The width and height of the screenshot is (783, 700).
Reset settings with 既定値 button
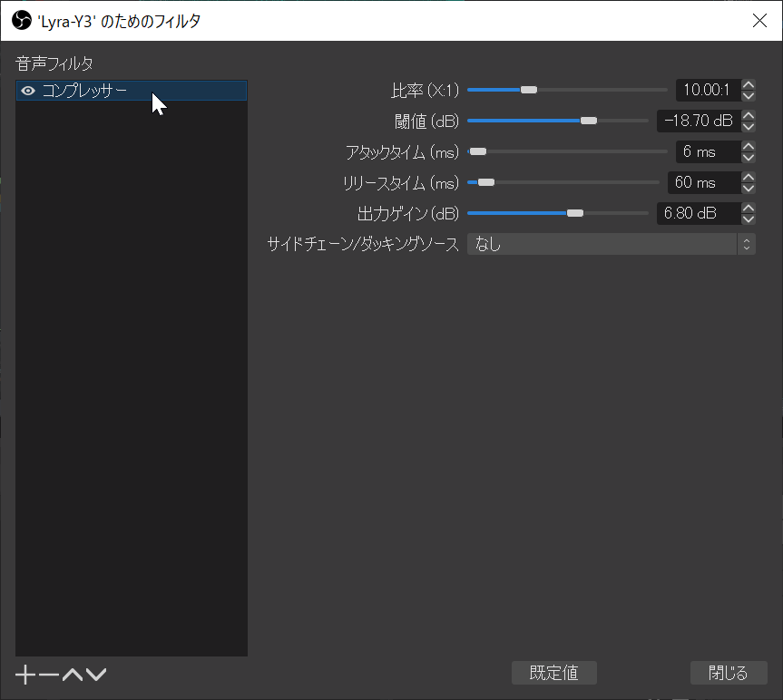(554, 673)
